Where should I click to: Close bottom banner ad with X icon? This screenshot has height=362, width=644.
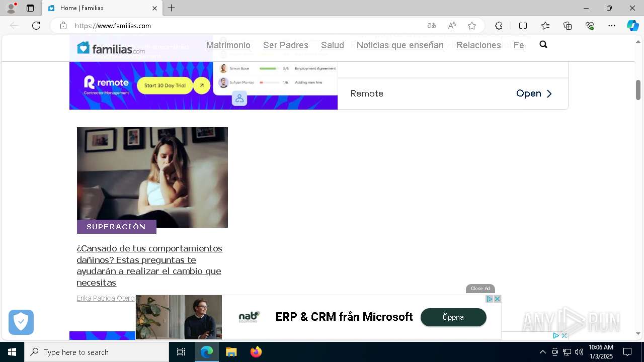[x=497, y=299]
